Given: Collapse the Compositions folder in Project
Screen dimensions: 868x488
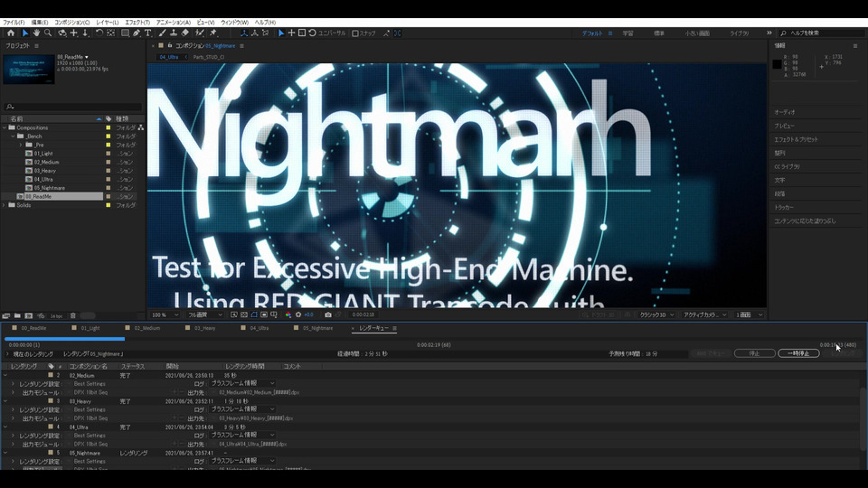Looking at the screenshot, I should click(x=5, y=127).
